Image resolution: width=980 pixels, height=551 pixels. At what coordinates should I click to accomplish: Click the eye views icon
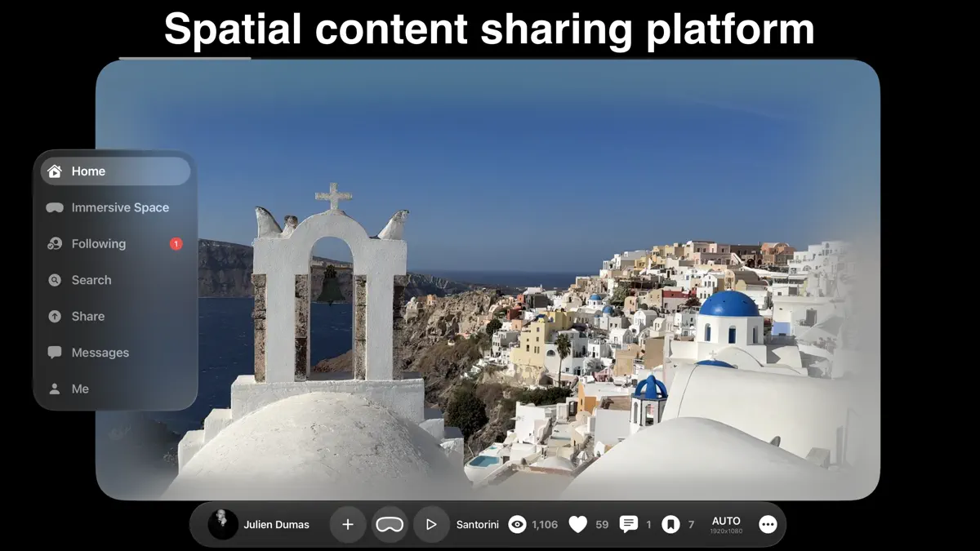[517, 525]
